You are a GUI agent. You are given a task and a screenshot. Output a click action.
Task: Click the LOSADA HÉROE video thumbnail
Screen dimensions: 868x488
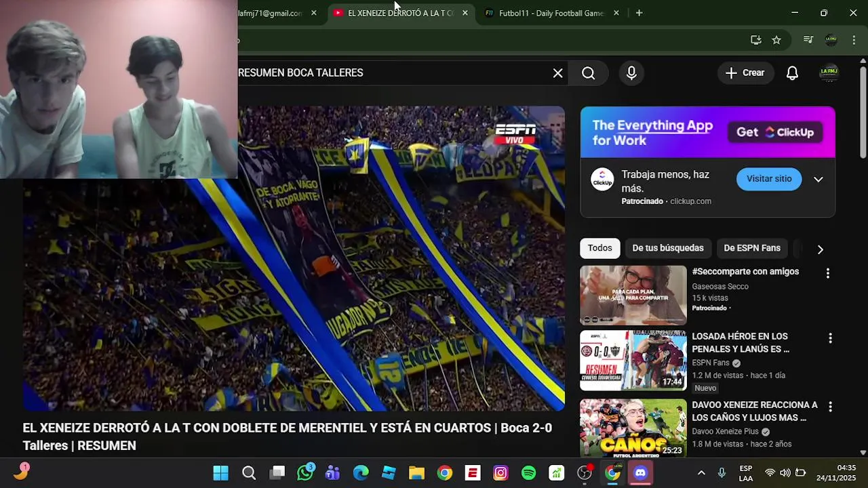click(633, 361)
